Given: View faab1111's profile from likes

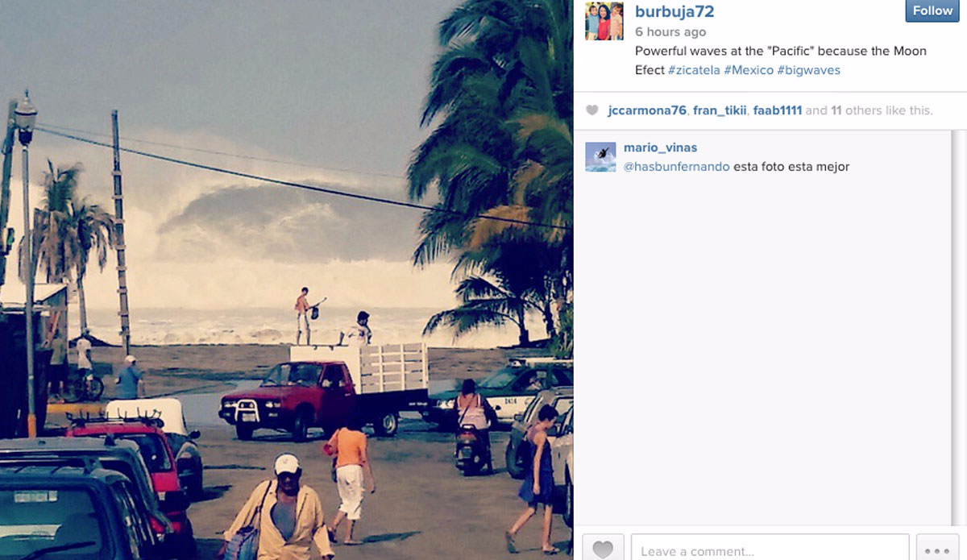Looking at the screenshot, I should pyautogui.click(x=778, y=110).
